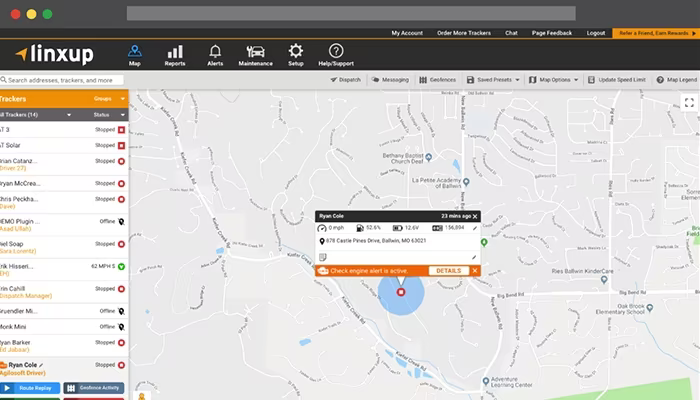Open Geofence Activity for Ryan Cole
Viewport: 700px width, 400px height.
tap(94, 388)
